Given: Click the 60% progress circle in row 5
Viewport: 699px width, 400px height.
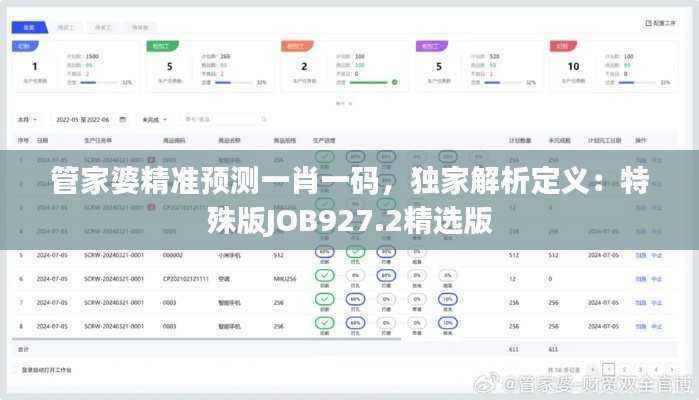Looking at the screenshot, I should (x=385, y=252).
